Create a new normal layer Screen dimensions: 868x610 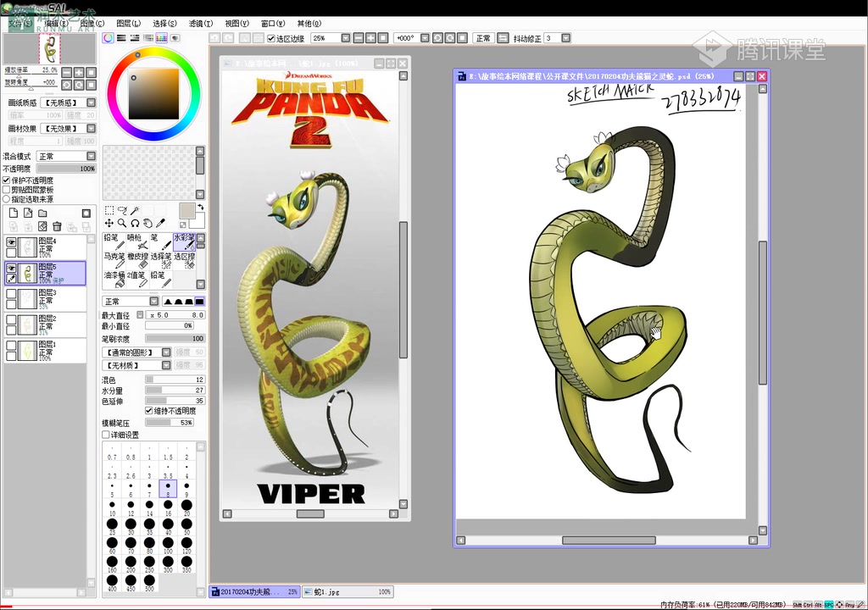(14, 213)
